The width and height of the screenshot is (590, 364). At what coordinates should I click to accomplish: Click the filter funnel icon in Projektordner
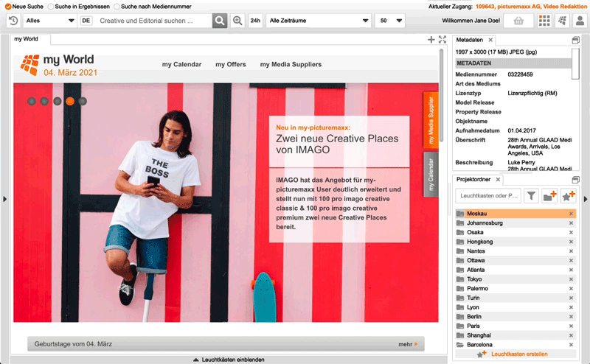tap(531, 195)
